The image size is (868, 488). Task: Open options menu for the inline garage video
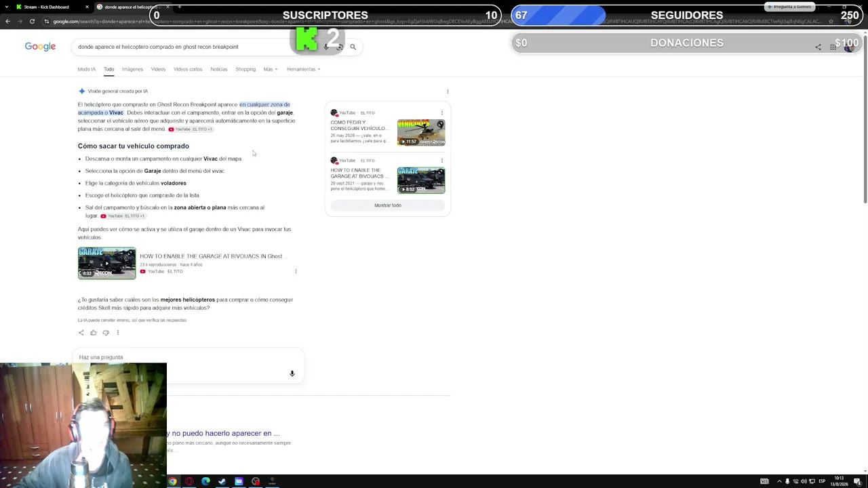(x=296, y=271)
